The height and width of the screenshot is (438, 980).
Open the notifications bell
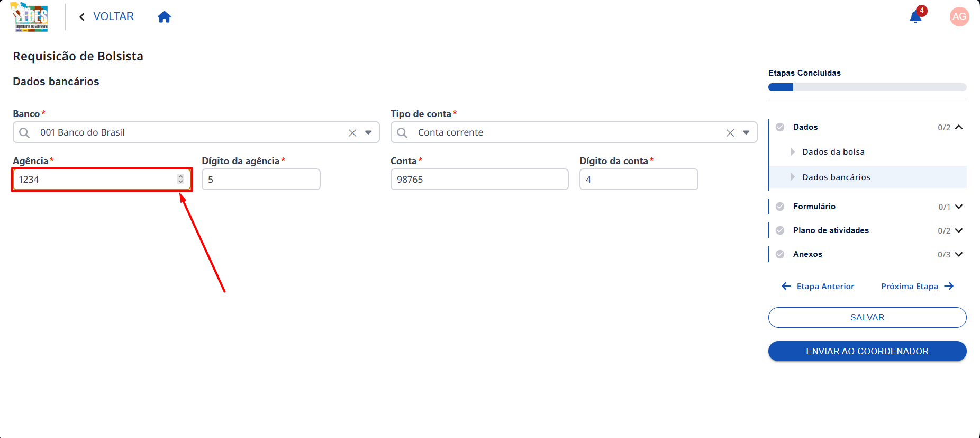tap(915, 17)
